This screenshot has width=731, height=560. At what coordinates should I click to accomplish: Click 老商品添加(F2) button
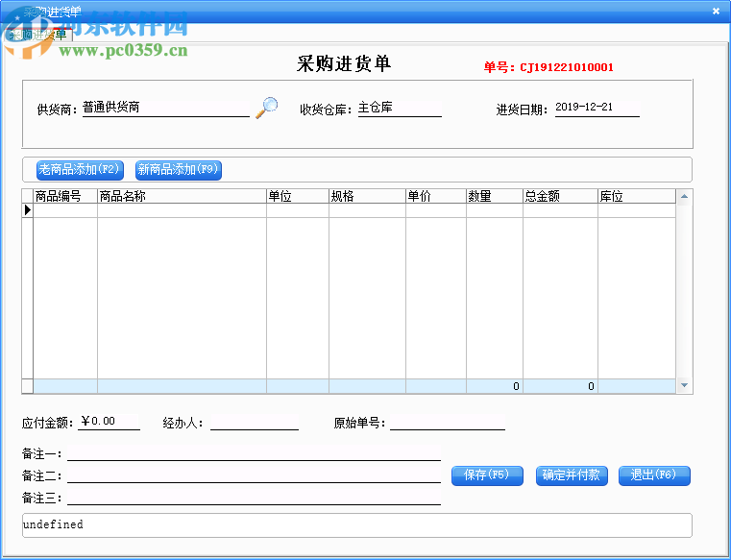point(80,170)
